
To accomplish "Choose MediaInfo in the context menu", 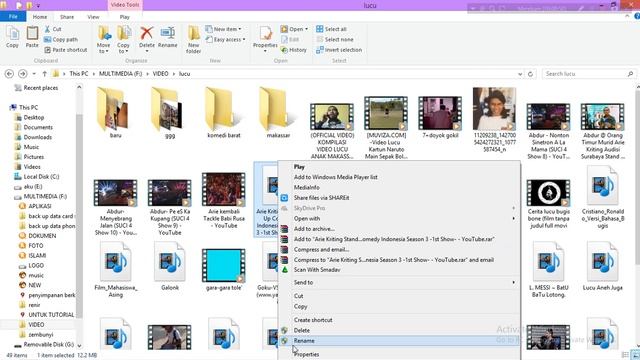I will pos(307,187).
